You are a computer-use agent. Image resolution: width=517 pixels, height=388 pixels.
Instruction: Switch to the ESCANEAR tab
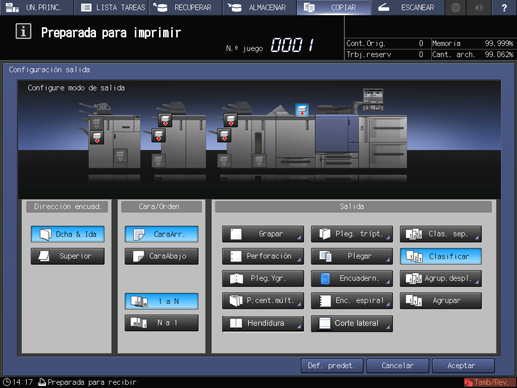[407, 7]
